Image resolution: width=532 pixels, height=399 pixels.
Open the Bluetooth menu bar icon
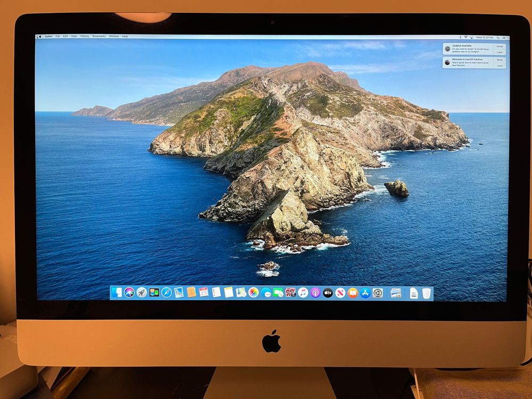click(x=461, y=37)
